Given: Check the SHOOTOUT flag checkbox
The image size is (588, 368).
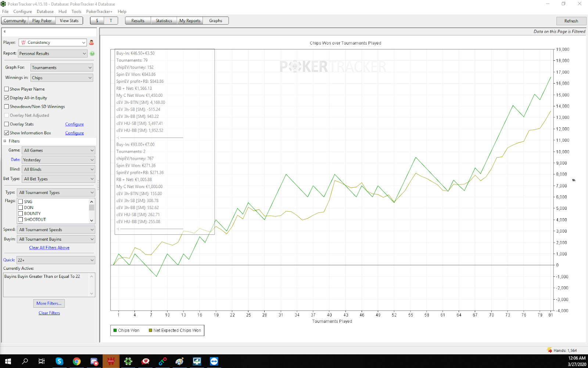Looking at the screenshot, I should pyautogui.click(x=21, y=219).
